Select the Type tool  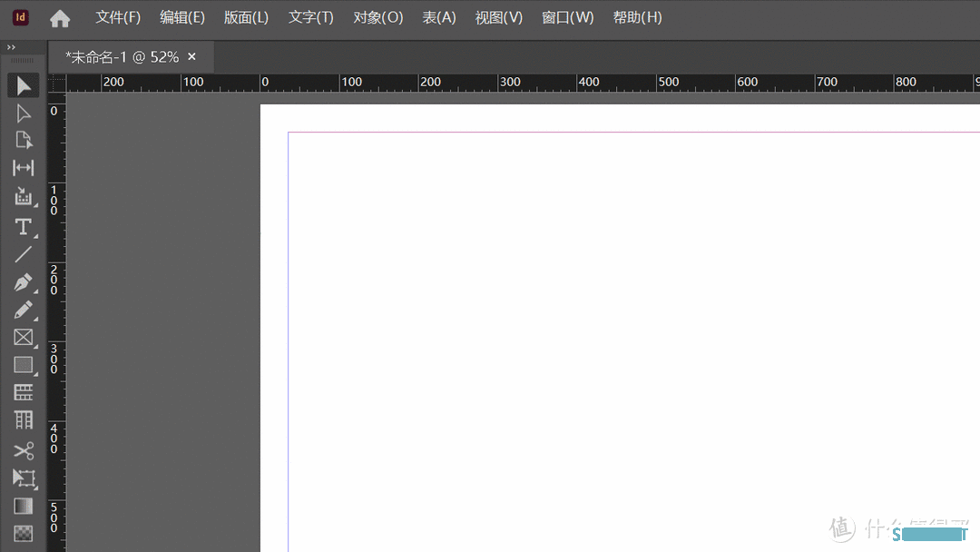point(23,226)
